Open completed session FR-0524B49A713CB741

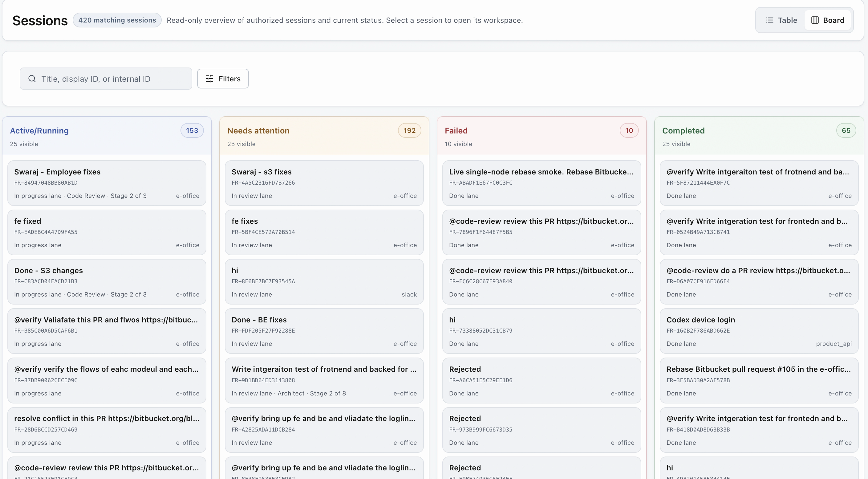pos(759,233)
